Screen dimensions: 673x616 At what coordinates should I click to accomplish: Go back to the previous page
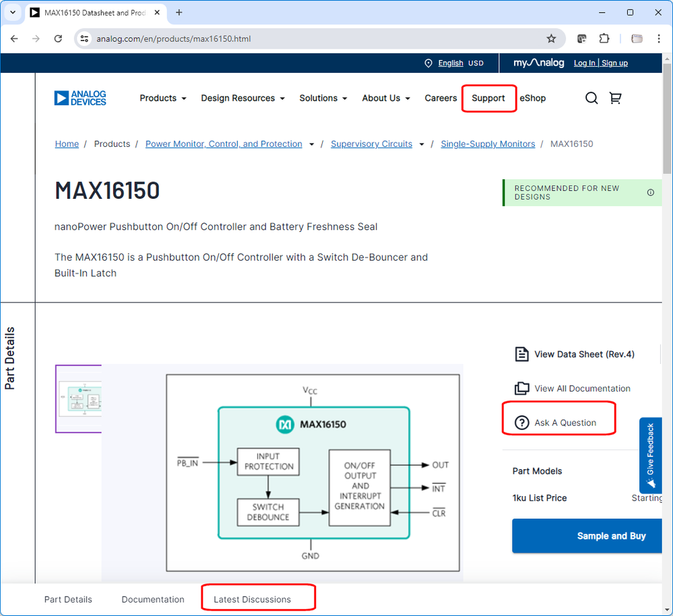pyautogui.click(x=14, y=38)
